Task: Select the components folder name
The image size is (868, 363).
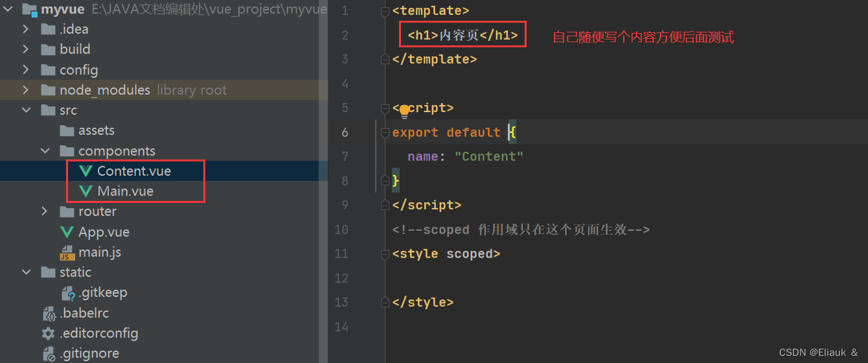Action: click(117, 151)
